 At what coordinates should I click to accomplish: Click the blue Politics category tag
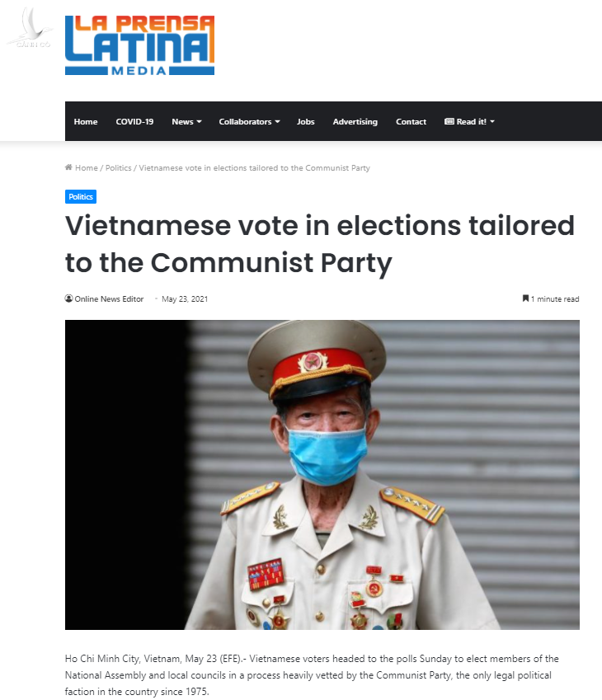tap(81, 196)
